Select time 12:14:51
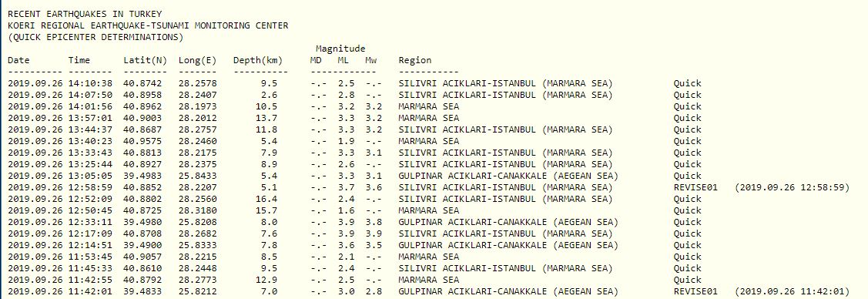 click(x=90, y=245)
